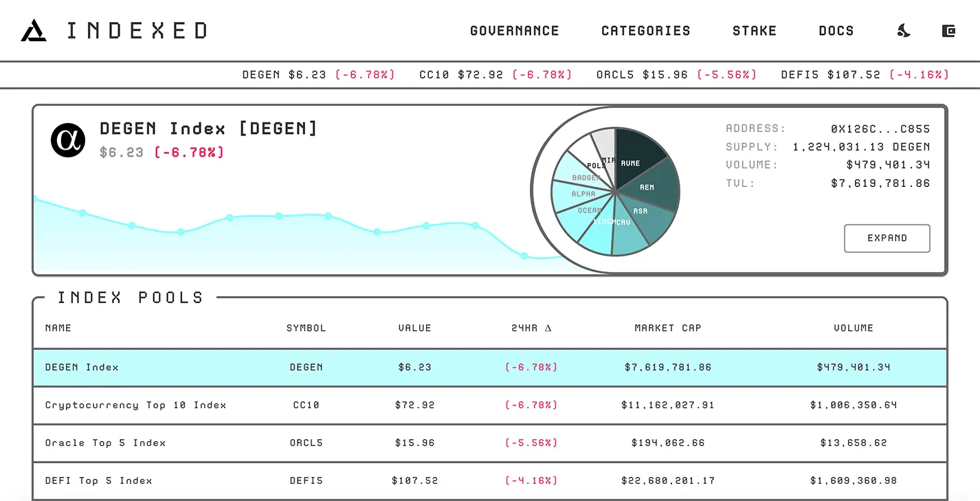980x501 pixels.
Task: Open the Docs link
Action: click(836, 31)
